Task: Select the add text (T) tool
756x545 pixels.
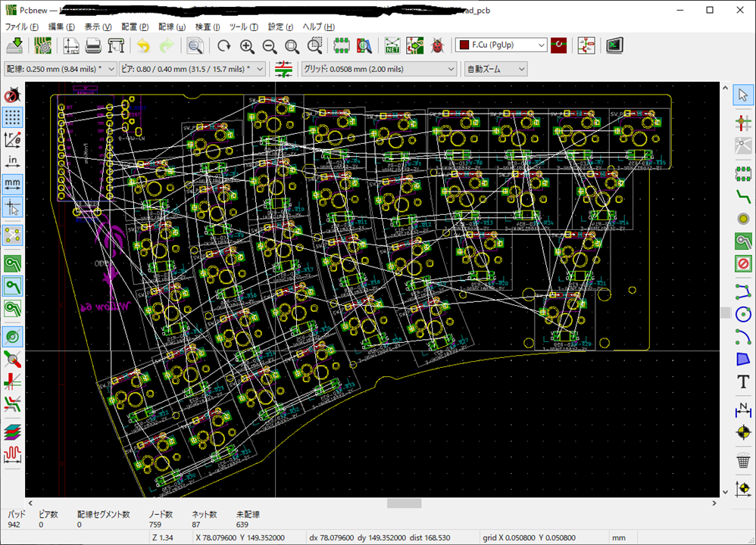Action: [743, 381]
